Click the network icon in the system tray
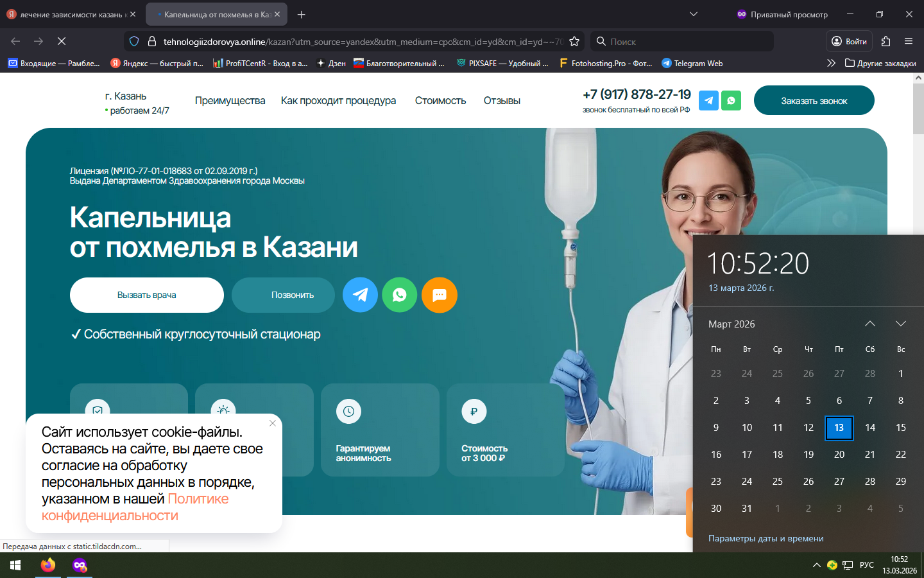The image size is (924, 578). [x=848, y=565]
